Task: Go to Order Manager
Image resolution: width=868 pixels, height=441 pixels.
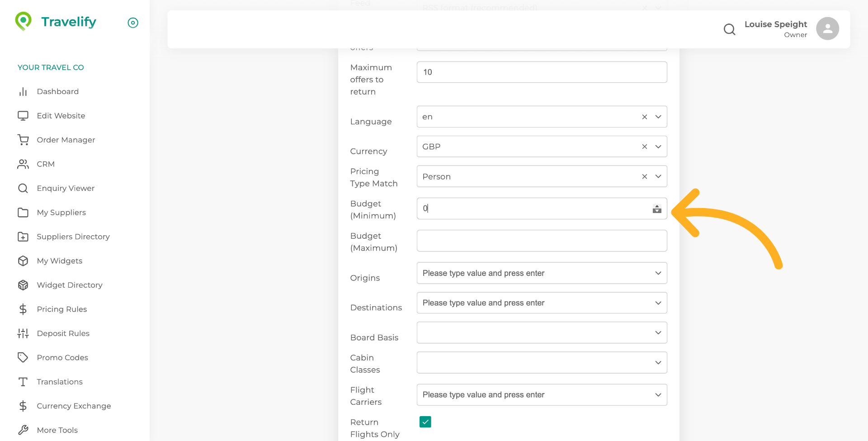Action: (66, 140)
